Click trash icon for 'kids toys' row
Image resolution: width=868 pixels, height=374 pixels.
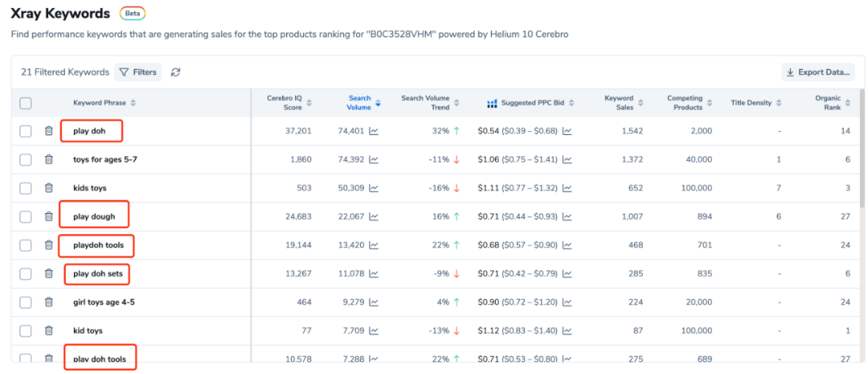click(49, 188)
